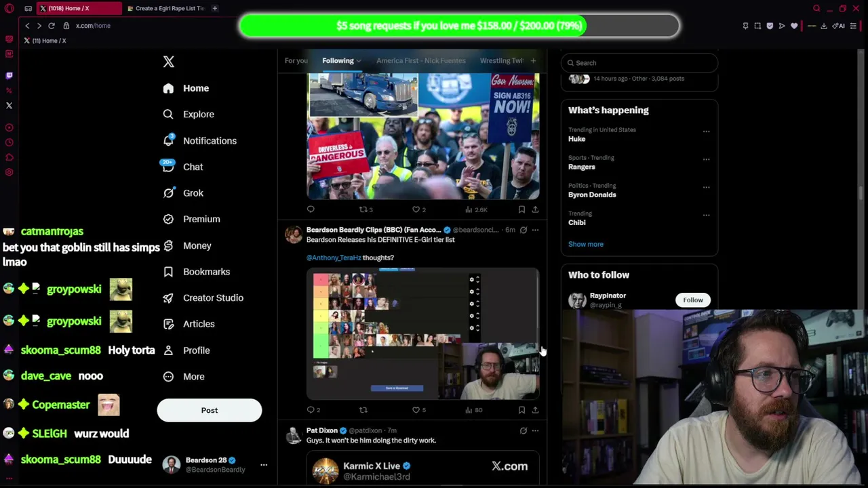Open the Byron Donalds trending topic
Screen dimensions: 868x488
click(x=592, y=195)
